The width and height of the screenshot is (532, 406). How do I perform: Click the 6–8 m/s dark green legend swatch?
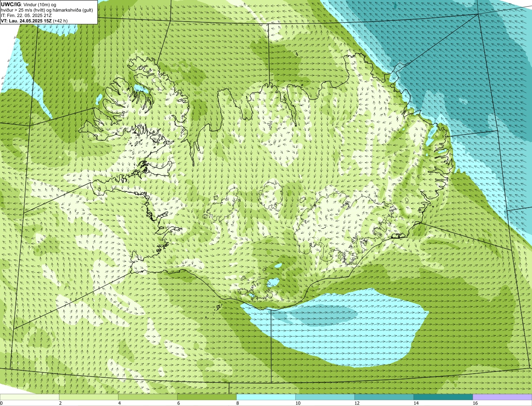tap(207, 397)
